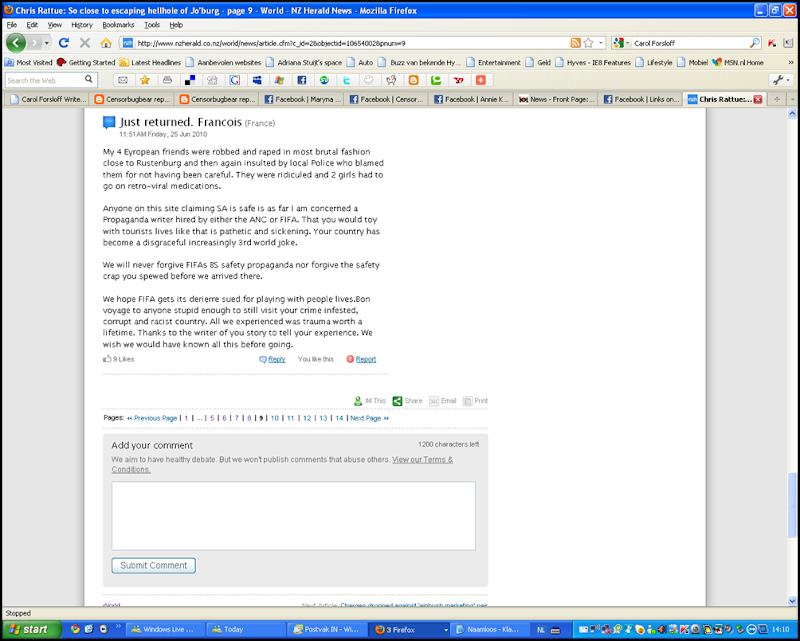
Task: Reload the page with the Refresh icon
Action: tap(64, 43)
